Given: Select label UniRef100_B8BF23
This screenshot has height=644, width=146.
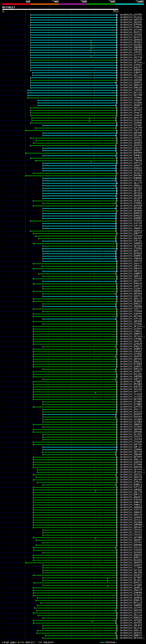Looking at the screenshot, I should pos(131,635).
